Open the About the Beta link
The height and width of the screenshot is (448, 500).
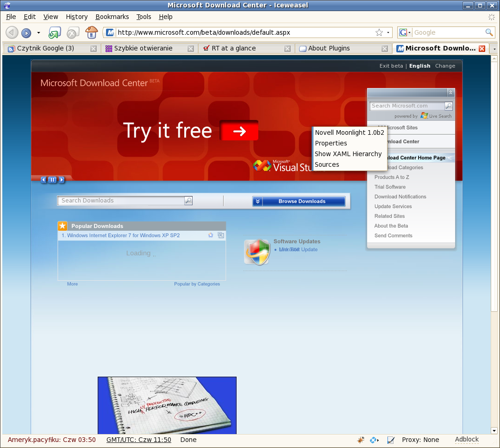[x=391, y=226]
